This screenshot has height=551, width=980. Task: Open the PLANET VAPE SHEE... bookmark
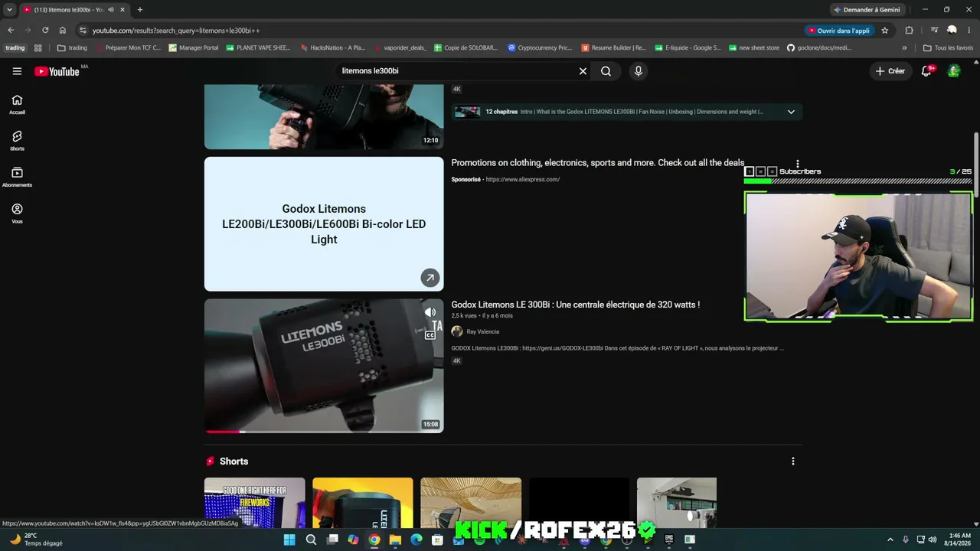point(257,47)
